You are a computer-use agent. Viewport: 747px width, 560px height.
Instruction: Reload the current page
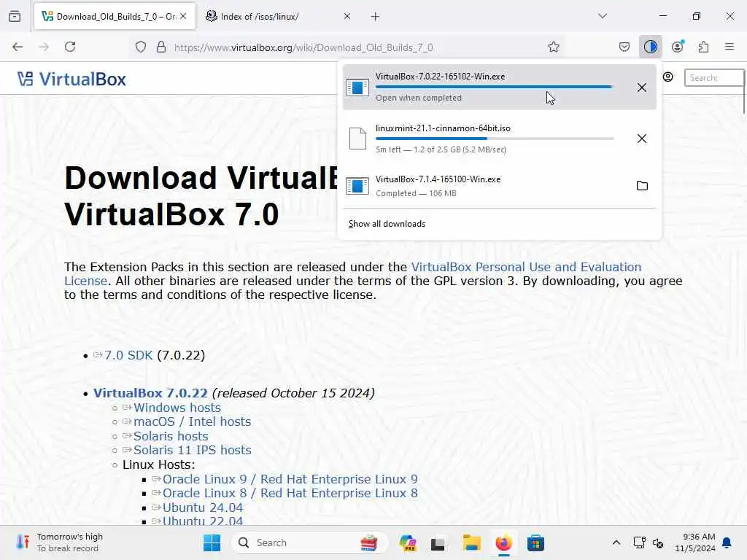coord(70,47)
